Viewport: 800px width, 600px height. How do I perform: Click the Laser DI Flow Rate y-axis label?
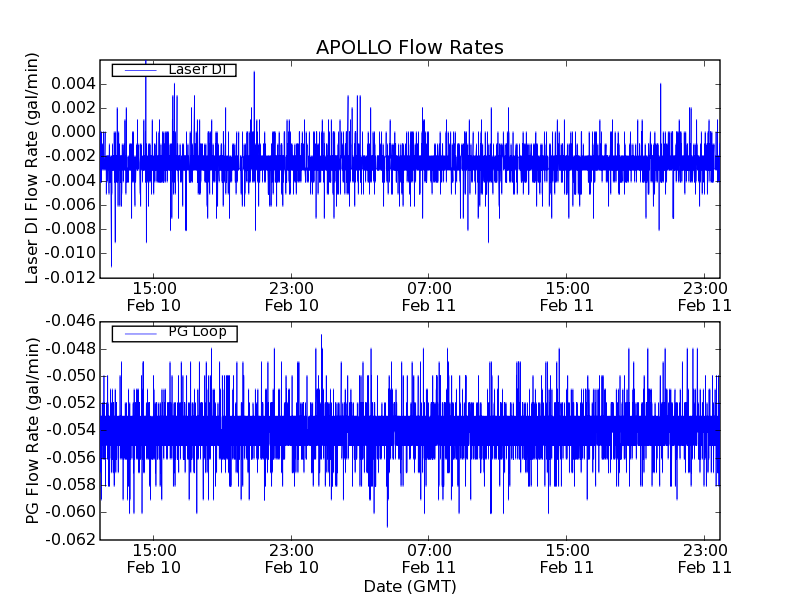tap(33, 169)
